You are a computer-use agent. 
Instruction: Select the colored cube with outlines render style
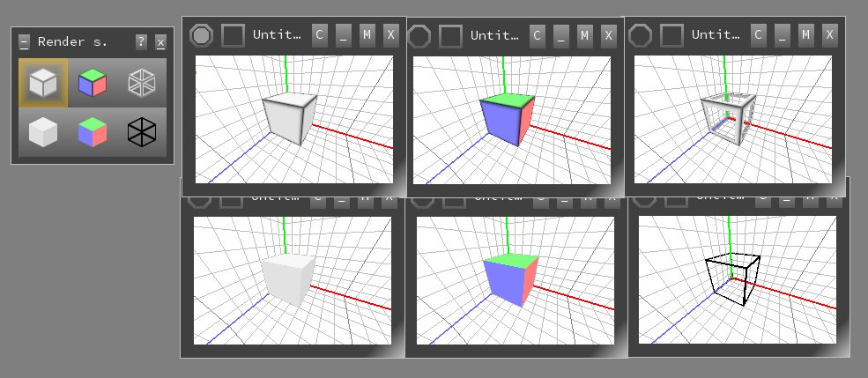click(x=93, y=83)
